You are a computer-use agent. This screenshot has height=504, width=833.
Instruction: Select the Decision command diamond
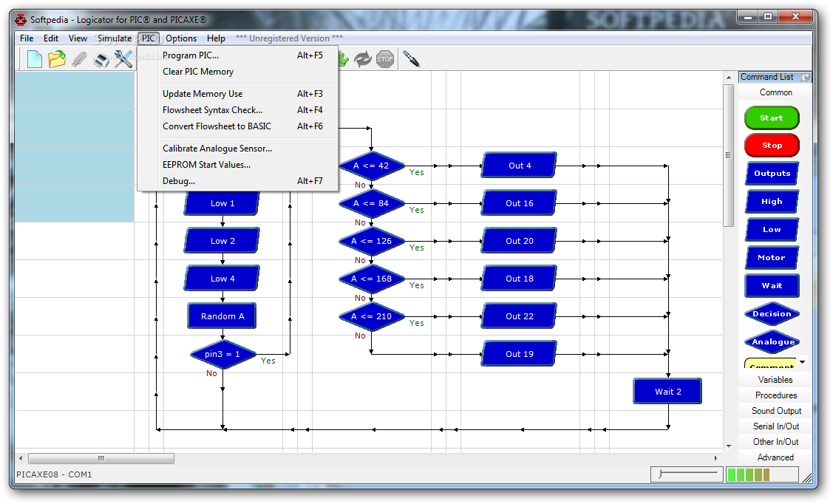pos(772,314)
